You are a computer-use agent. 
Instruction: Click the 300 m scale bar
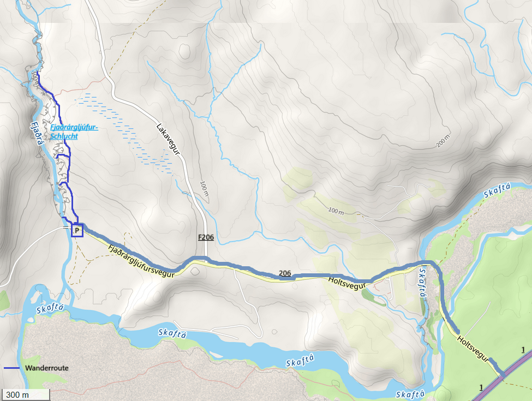point(25,394)
